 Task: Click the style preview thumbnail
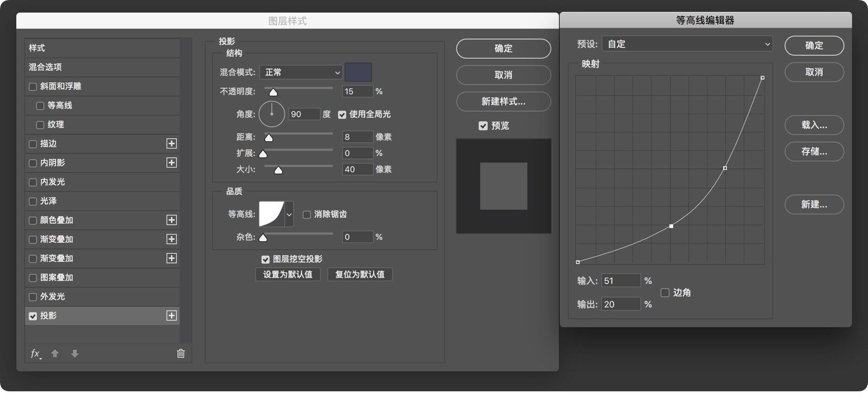pyautogui.click(x=503, y=186)
